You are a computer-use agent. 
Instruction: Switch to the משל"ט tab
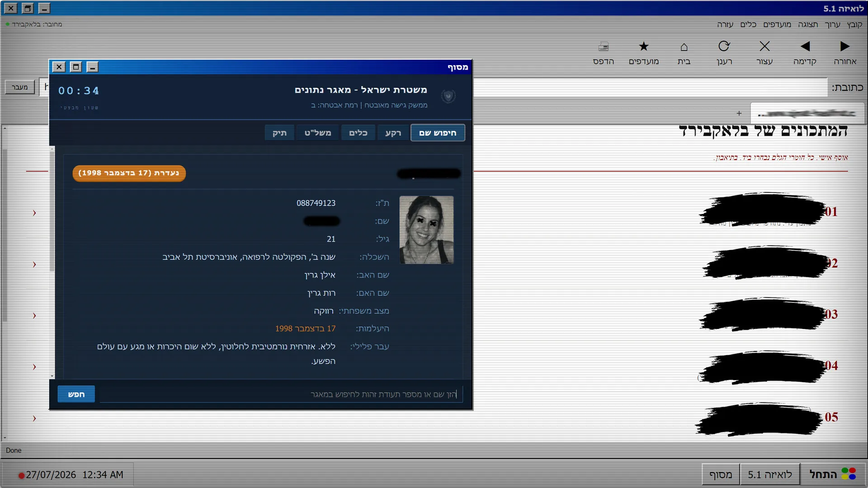point(317,133)
